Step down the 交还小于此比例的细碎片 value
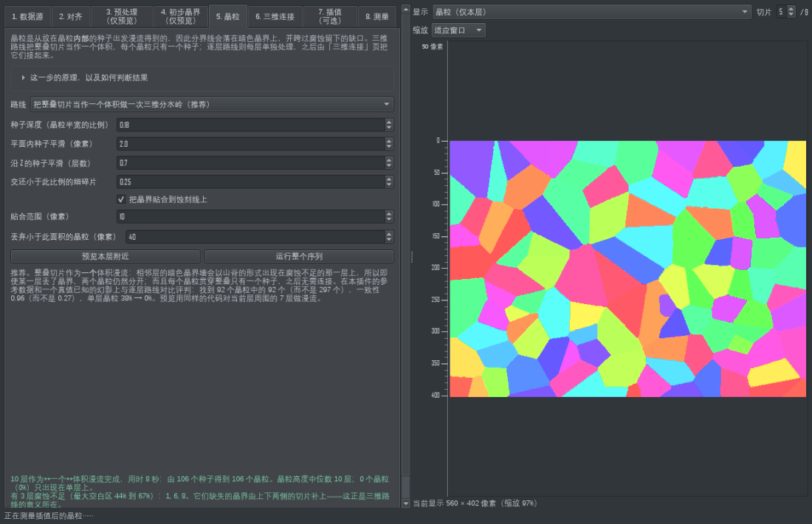 click(389, 185)
